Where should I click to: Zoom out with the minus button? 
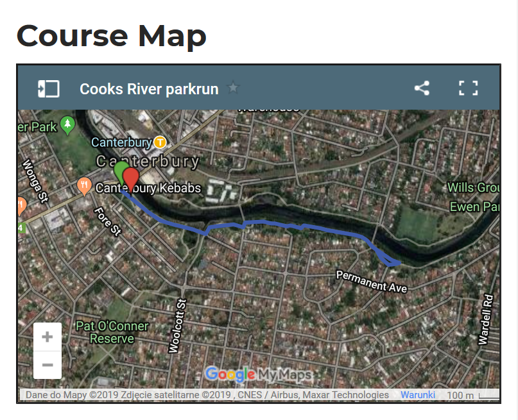[47, 365]
